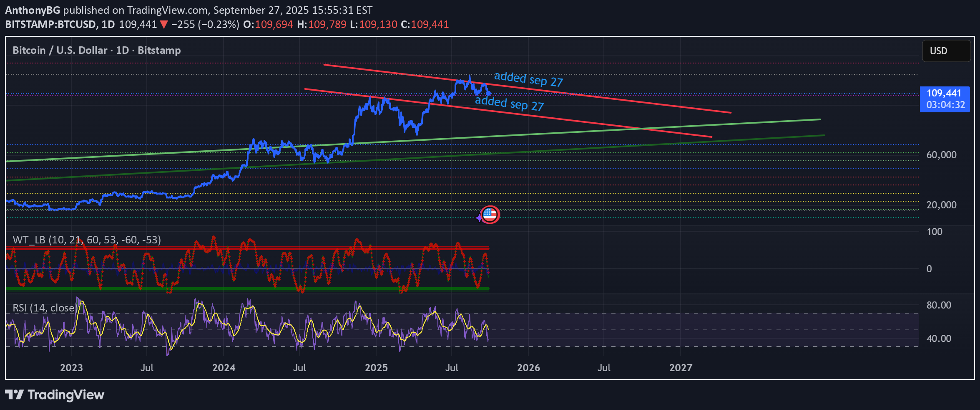Select the lower 'added sep 27' annotation
980x410 pixels.
[510, 104]
